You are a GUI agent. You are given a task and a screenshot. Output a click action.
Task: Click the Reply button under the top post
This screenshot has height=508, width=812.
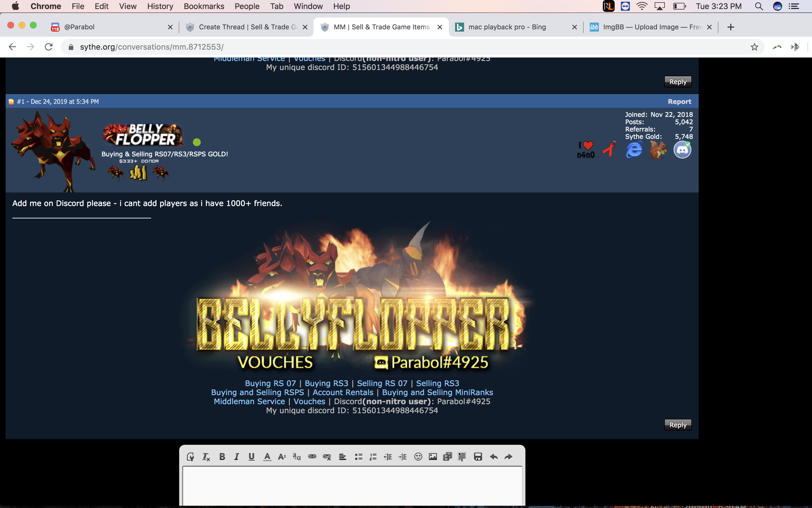pyautogui.click(x=678, y=82)
